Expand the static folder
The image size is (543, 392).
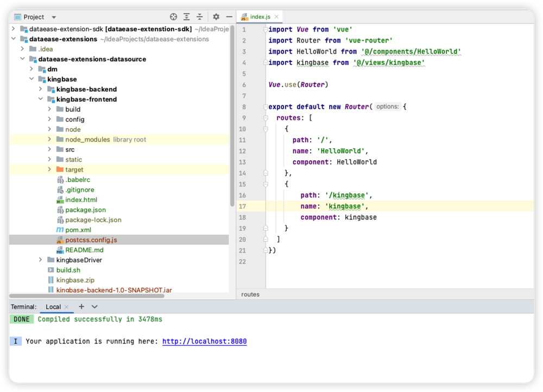pos(49,159)
